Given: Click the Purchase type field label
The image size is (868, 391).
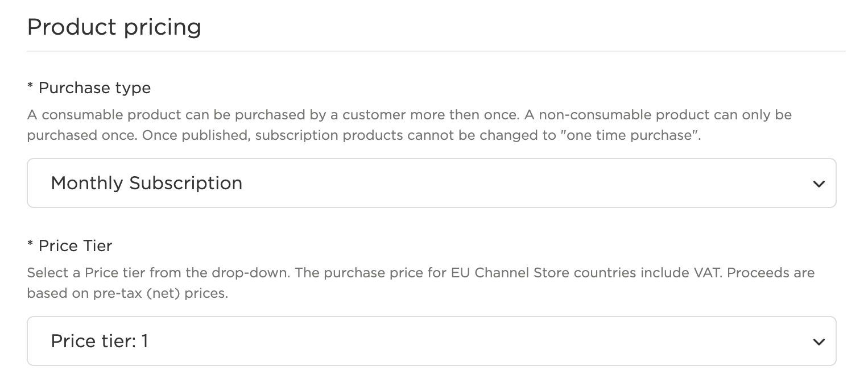Looking at the screenshot, I should click(x=94, y=88).
